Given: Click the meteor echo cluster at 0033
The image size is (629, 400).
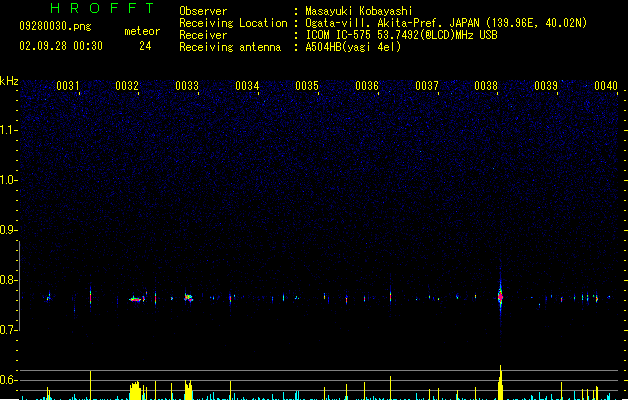Looking at the screenshot, I should [x=188, y=298].
